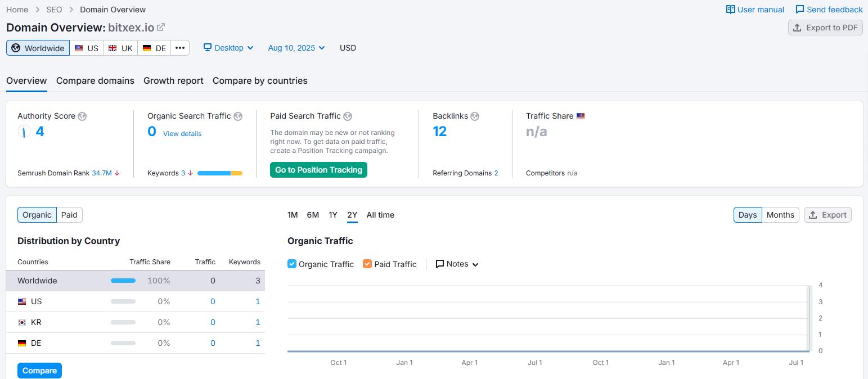Click red down arrow next to 34.7M
Viewport: 868px width, 379px height.
[117, 173]
